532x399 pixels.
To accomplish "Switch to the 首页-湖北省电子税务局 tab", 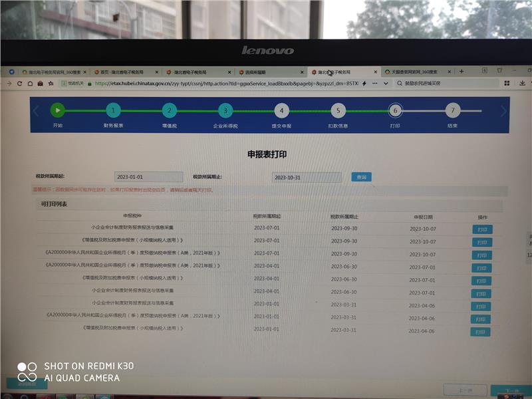I will pos(126,72).
